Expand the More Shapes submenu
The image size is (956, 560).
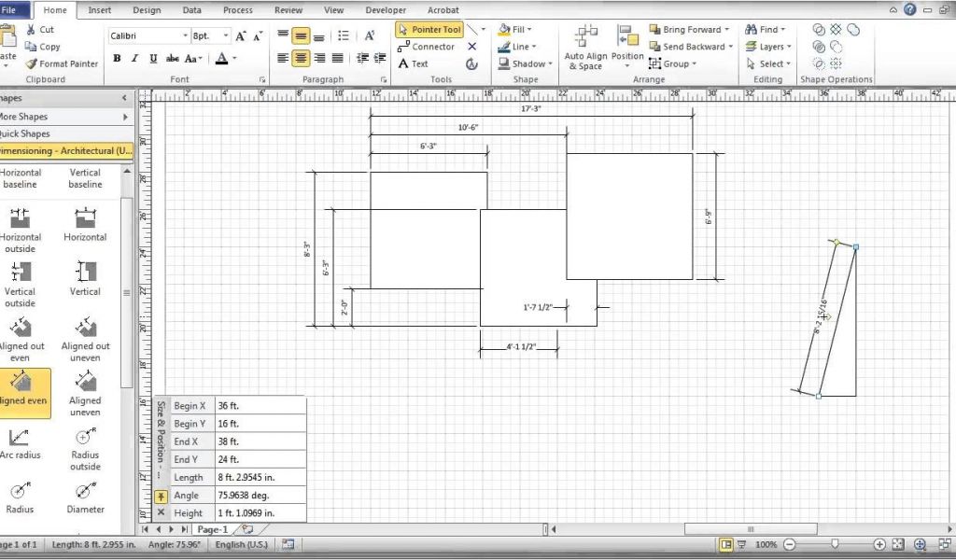pos(125,117)
